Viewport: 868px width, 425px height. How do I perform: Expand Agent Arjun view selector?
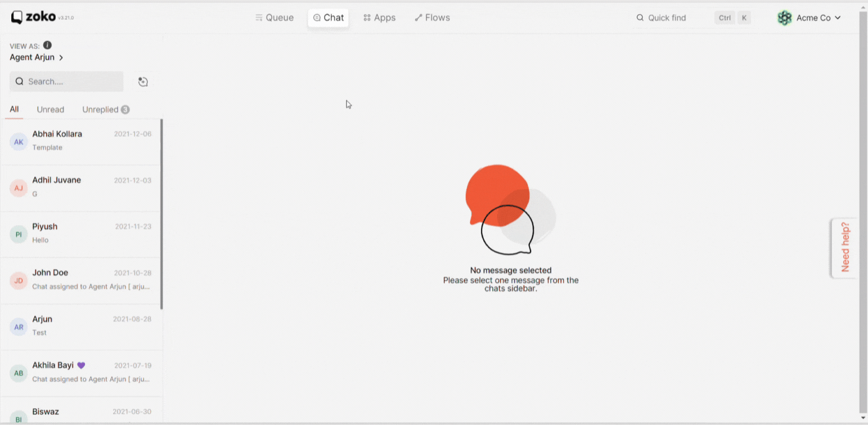37,57
